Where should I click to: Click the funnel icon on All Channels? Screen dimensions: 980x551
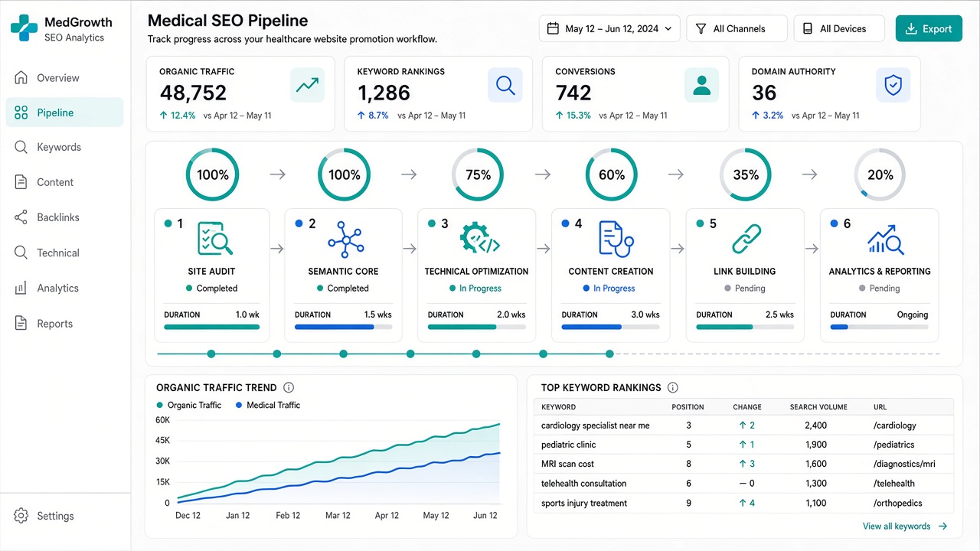tap(701, 28)
